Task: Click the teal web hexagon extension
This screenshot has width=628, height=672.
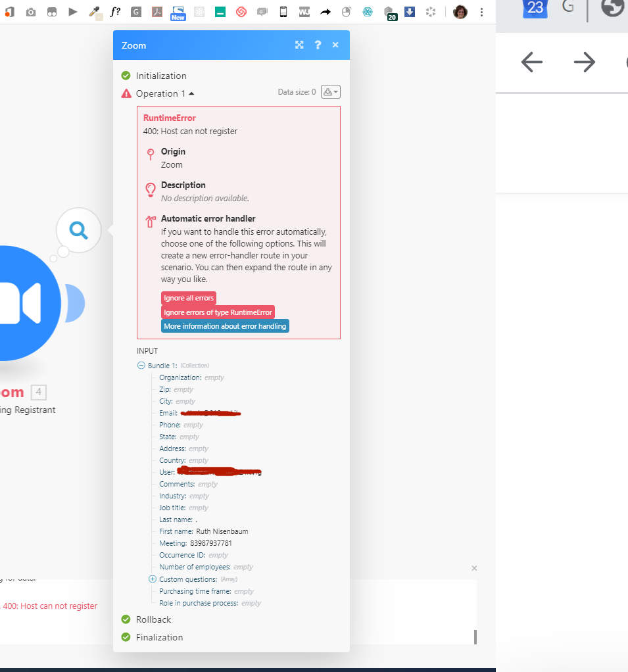Action: pos(368,12)
